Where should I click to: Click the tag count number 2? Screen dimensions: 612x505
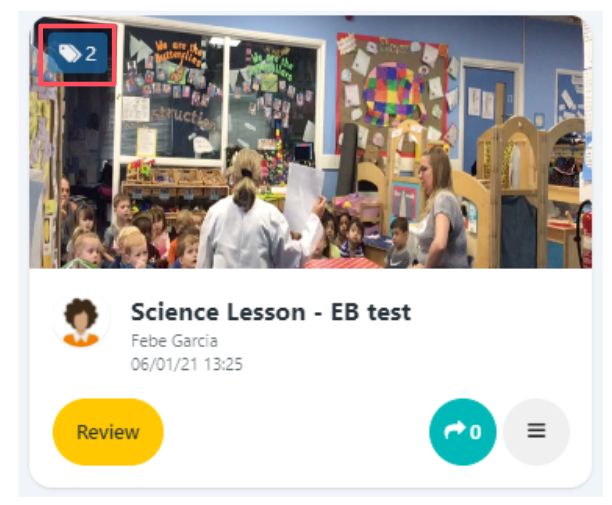[x=91, y=54]
